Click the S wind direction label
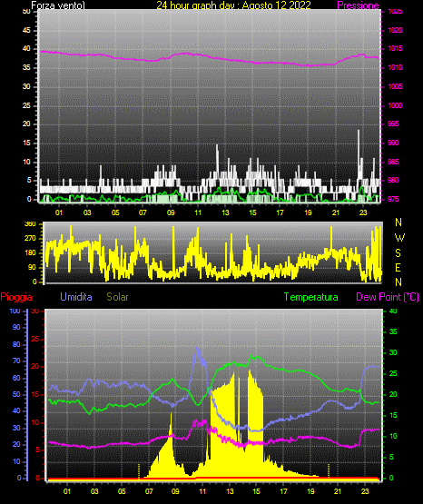Viewport: 423px width, 504px height. coord(398,253)
